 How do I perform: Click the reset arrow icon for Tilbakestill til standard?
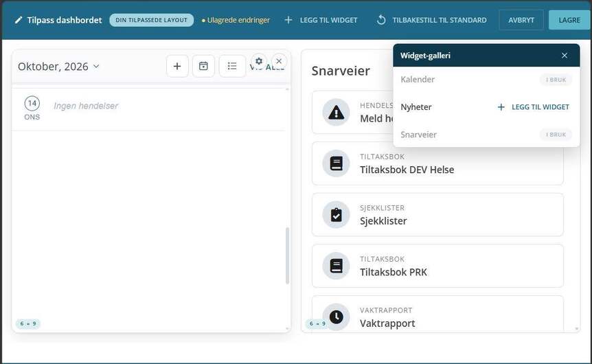coord(381,20)
